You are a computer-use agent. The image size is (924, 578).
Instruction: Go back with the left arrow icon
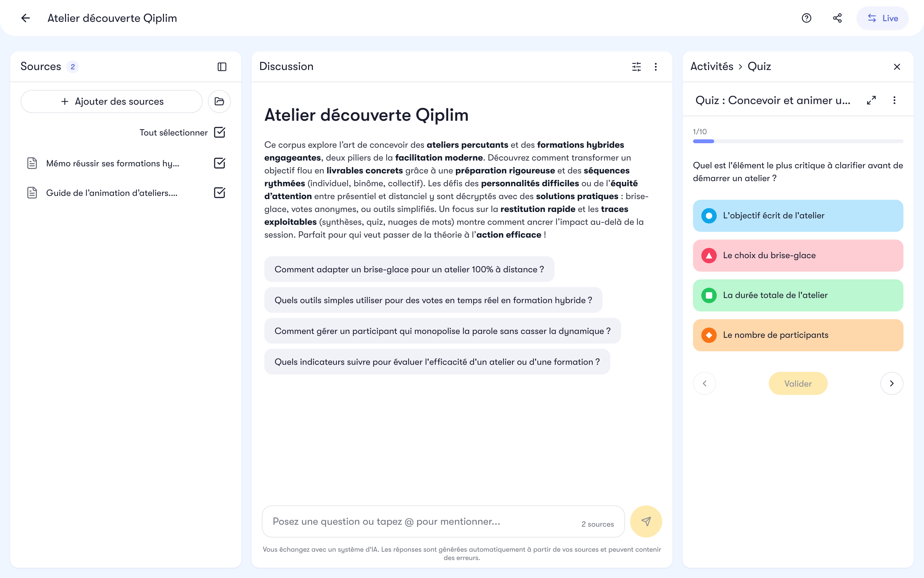point(25,18)
